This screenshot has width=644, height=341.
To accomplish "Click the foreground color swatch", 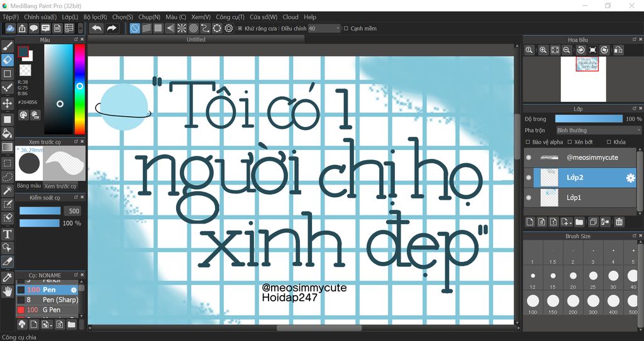I will tap(23, 51).
